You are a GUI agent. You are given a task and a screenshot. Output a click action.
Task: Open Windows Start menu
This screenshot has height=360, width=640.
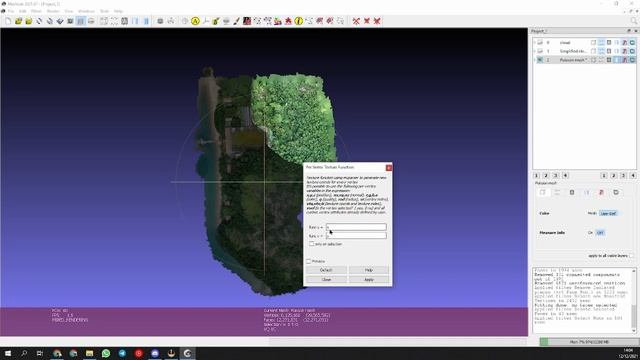tap(8, 353)
